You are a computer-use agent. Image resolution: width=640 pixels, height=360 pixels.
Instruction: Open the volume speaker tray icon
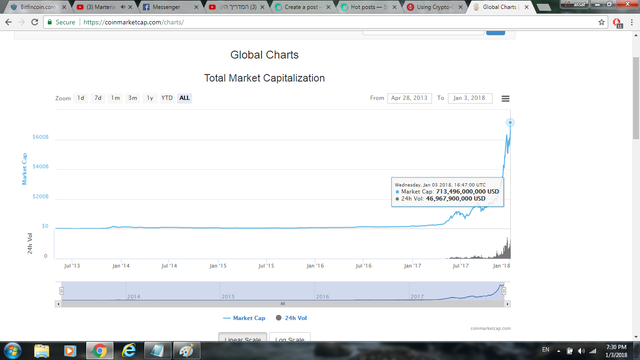[x=581, y=351]
